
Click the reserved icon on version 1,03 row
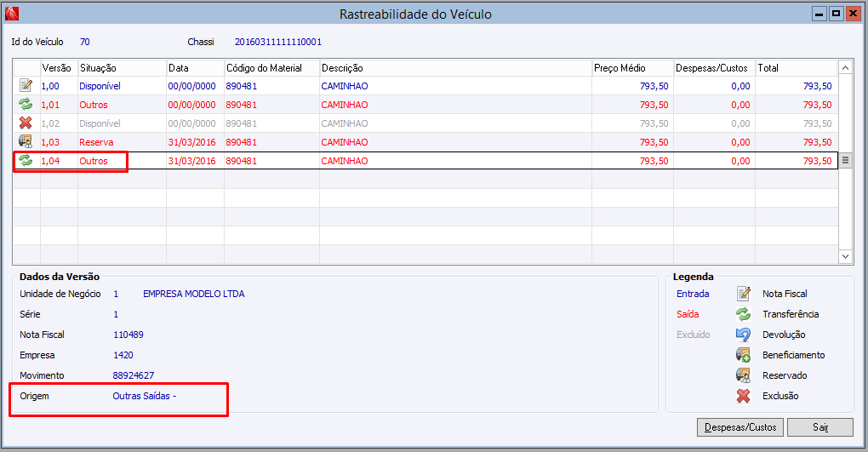pyautogui.click(x=26, y=142)
